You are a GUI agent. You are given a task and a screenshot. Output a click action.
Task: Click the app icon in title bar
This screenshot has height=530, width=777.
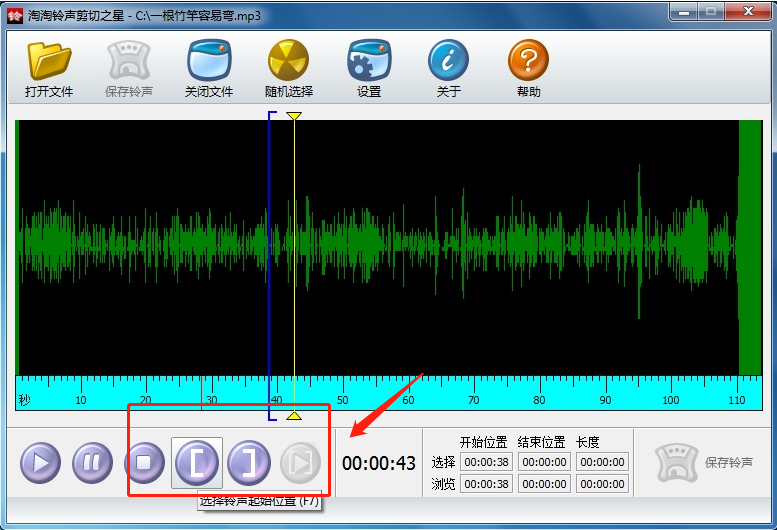click(x=15, y=16)
